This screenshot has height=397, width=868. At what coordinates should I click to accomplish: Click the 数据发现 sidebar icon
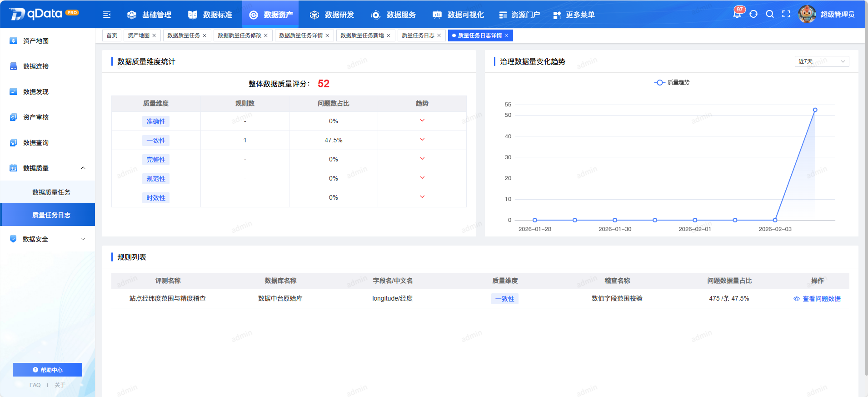13,91
